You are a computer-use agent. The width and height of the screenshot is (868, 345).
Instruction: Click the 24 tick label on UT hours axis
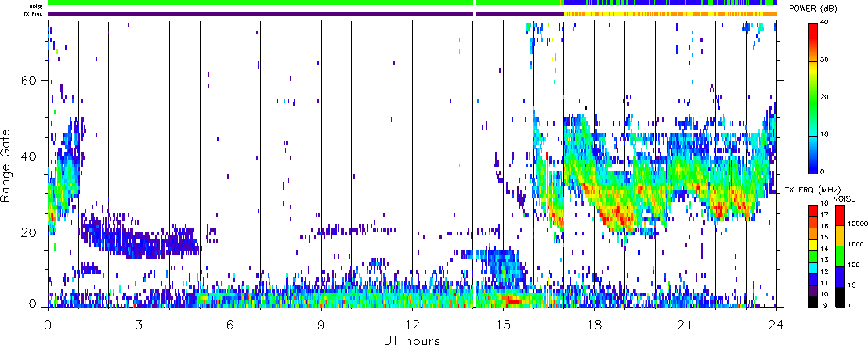(776, 325)
